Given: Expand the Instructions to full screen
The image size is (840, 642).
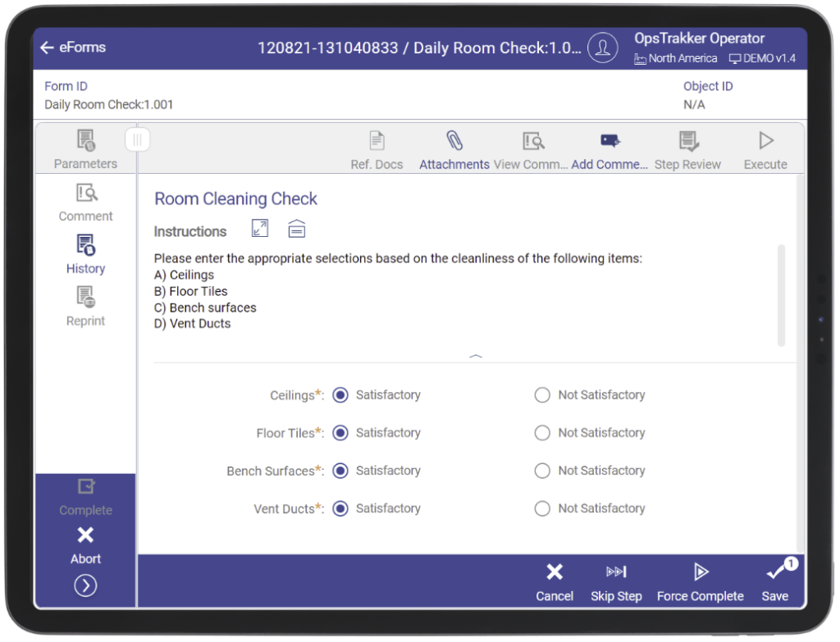Looking at the screenshot, I should (259, 229).
